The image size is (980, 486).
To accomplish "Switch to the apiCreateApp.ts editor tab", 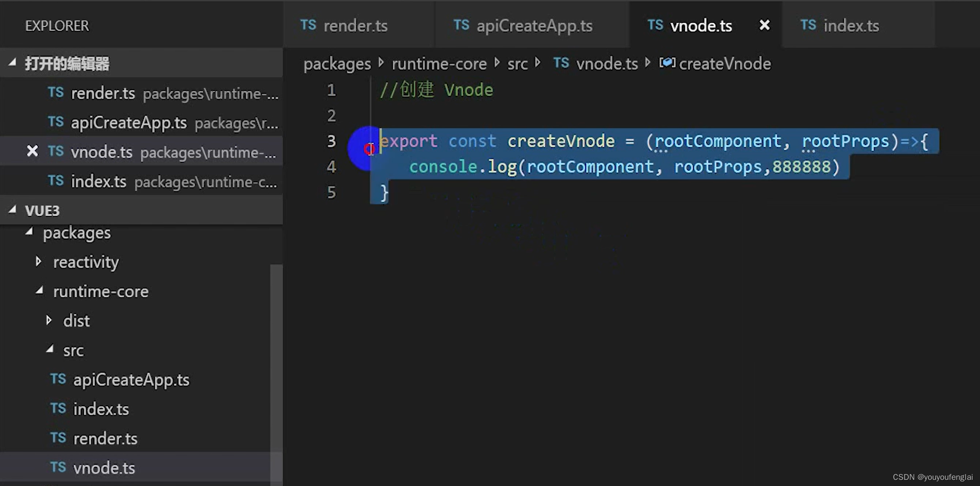I will (x=532, y=25).
